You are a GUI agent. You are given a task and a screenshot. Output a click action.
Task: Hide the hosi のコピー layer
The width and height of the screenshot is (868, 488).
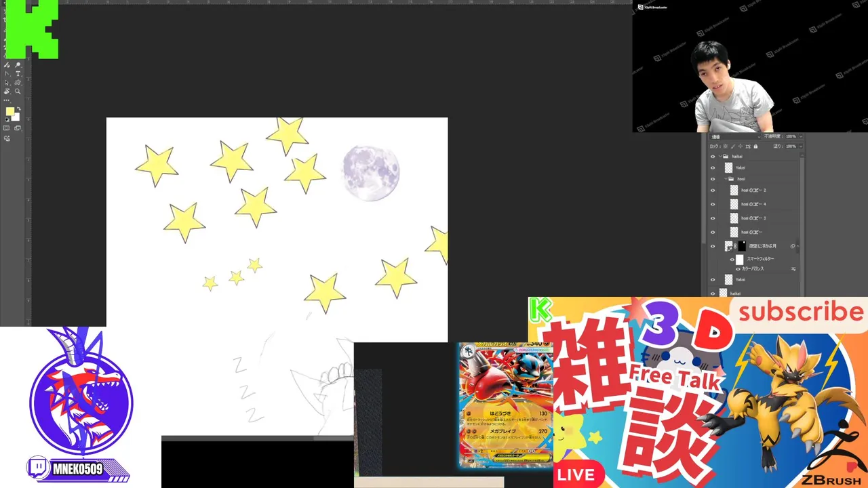713,232
